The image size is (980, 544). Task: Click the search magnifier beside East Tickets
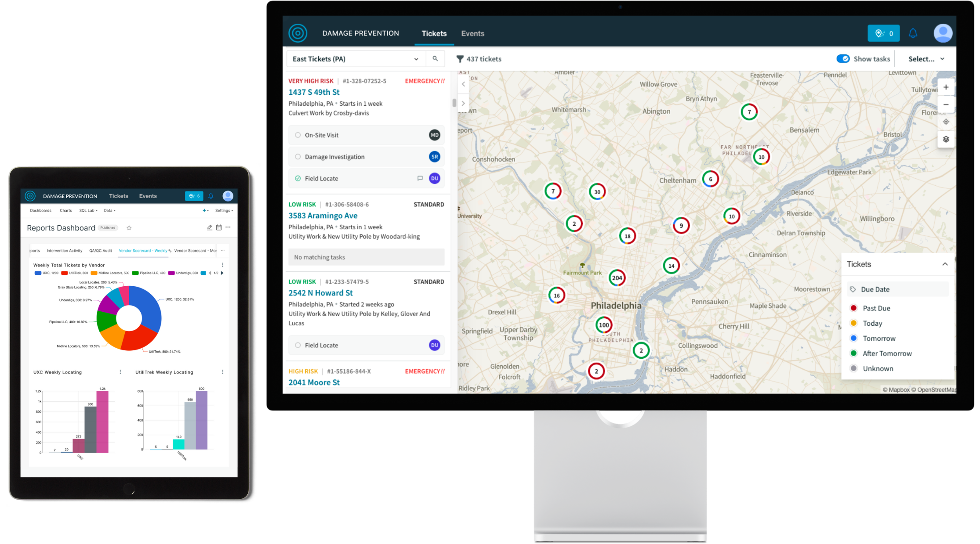(x=435, y=58)
